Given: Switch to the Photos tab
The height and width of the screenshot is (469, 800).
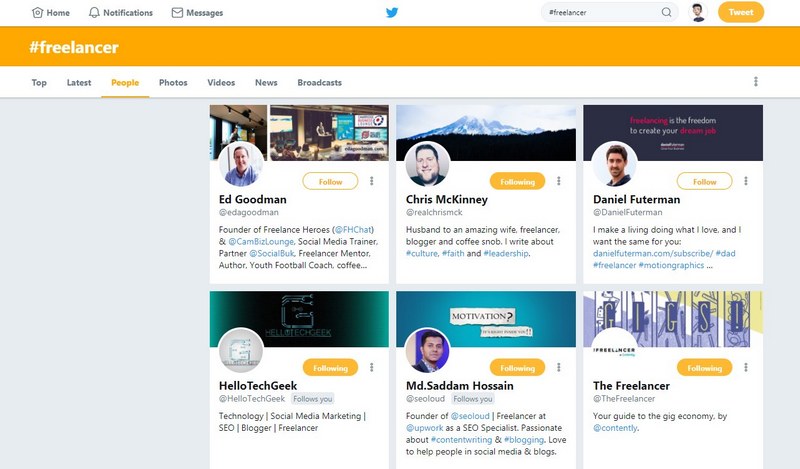Looking at the screenshot, I should click(x=173, y=83).
